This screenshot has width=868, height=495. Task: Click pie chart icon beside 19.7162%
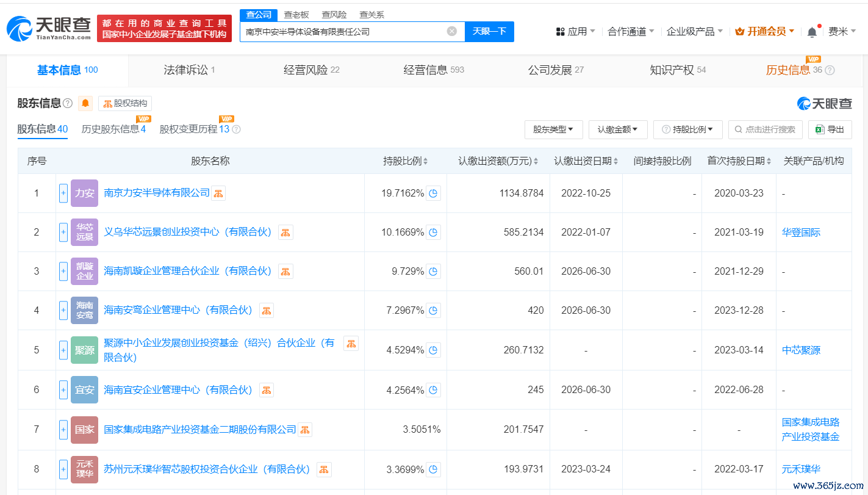[x=433, y=193]
